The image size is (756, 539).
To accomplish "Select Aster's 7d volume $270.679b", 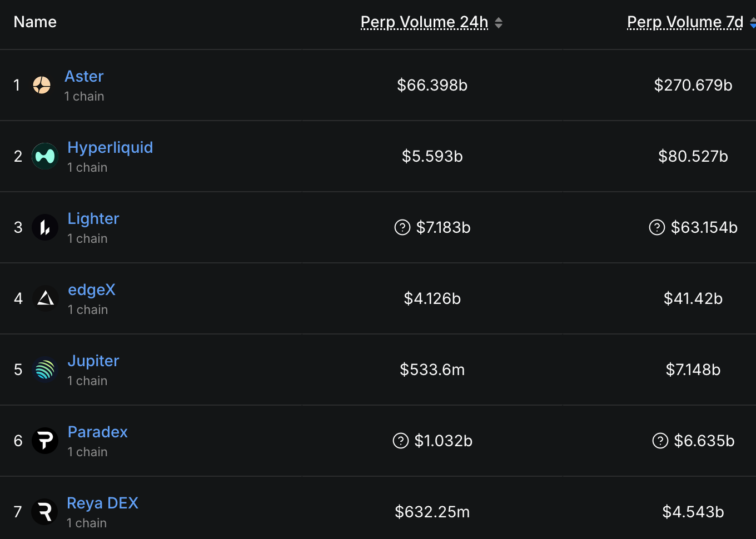I will (693, 85).
